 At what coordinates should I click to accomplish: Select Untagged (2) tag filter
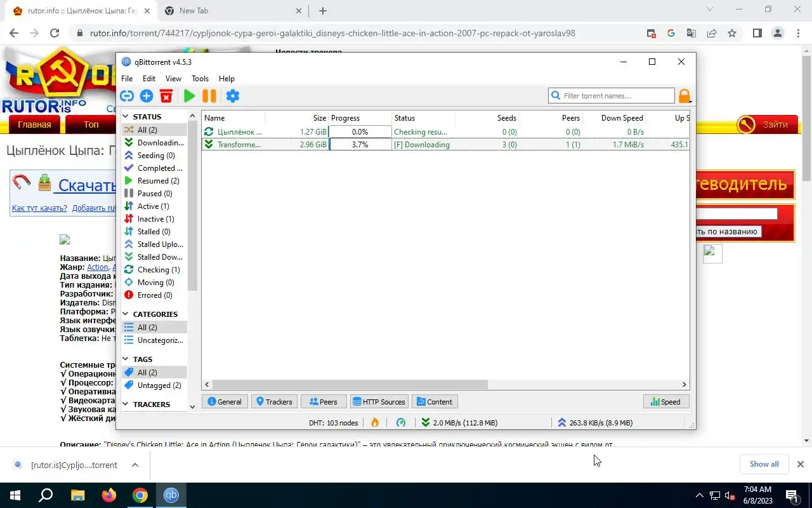pyautogui.click(x=154, y=385)
